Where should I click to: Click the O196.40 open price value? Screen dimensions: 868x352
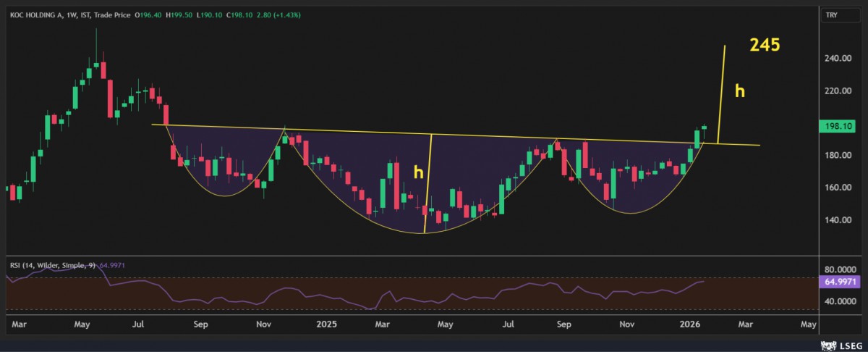150,14
